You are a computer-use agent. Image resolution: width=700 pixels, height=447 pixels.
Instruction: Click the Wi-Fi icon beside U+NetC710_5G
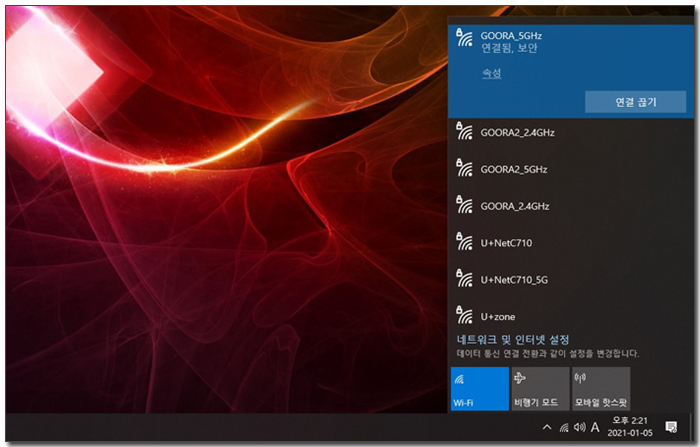pos(464,278)
